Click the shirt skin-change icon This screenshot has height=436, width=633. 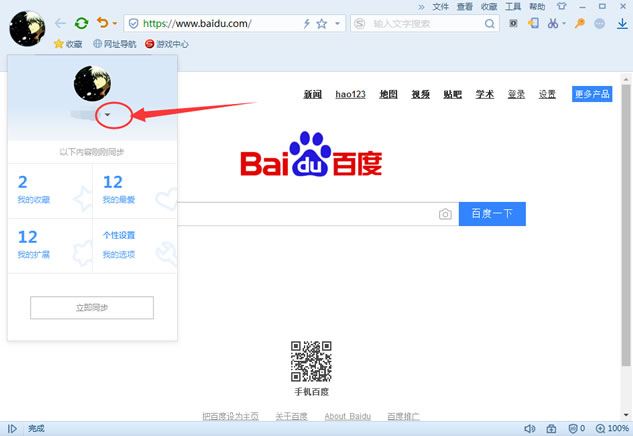coord(562,6)
